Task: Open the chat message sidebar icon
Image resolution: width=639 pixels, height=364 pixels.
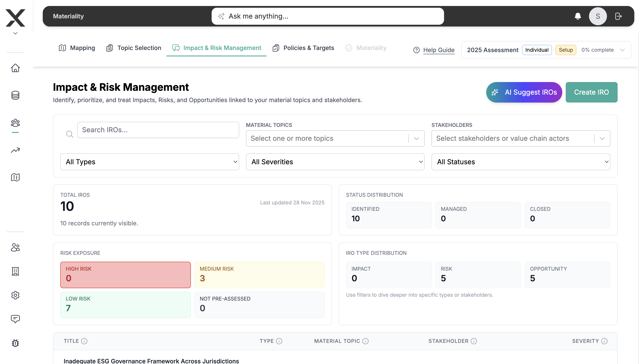Action: 15,319
